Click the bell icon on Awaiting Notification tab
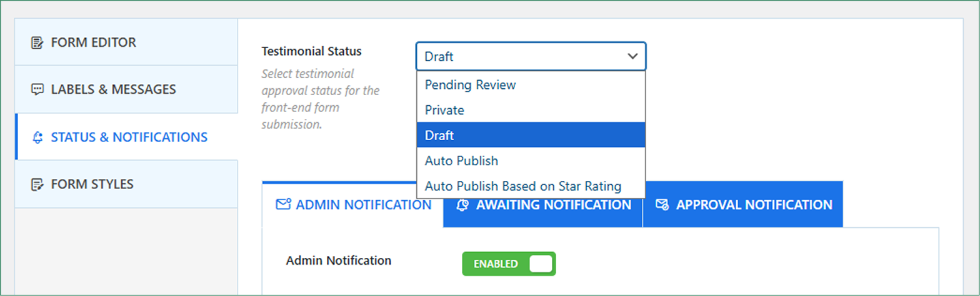 (x=462, y=205)
